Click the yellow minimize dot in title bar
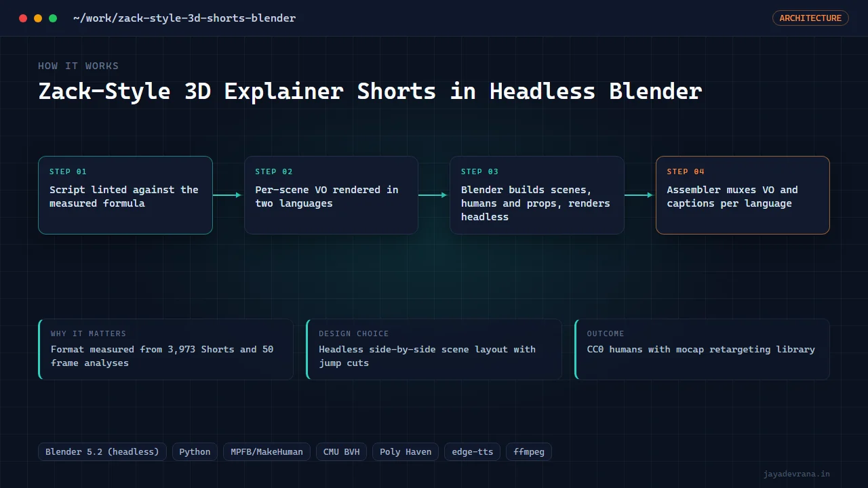Screen dimensions: 868x488 tap(38, 18)
